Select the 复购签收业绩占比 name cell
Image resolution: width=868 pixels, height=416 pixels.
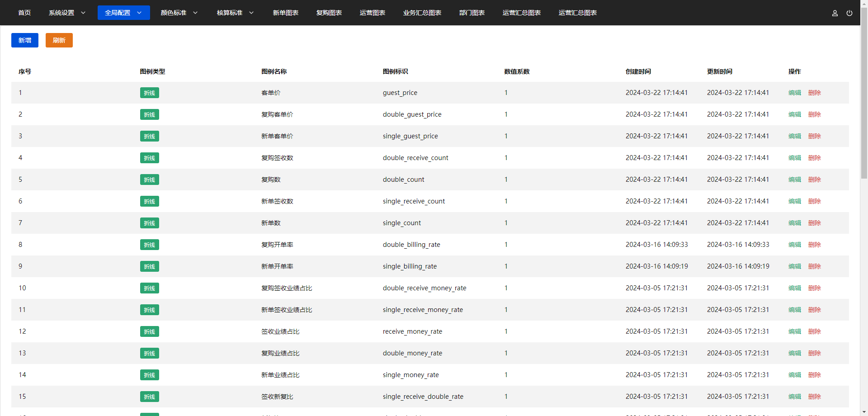(x=287, y=288)
